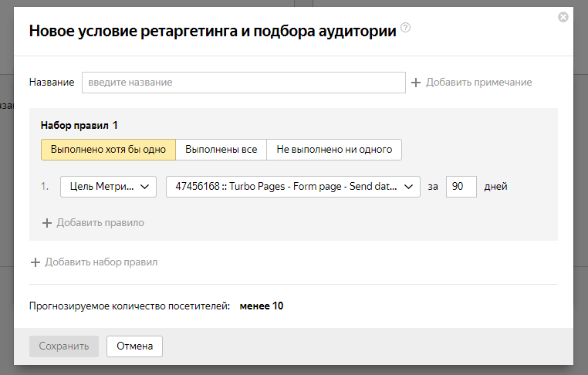
Task: Click the Добавить правило link
Action: [x=100, y=223]
